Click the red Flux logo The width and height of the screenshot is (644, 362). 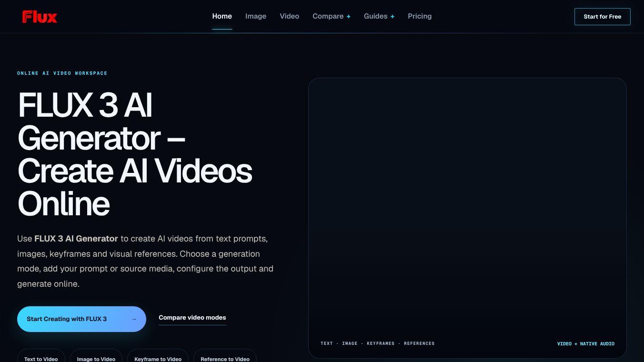(x=40, y=17)
